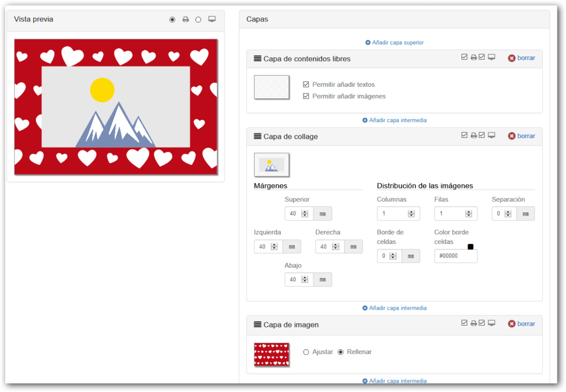The width and height of the screenshot is (566, 392).
Task: Click Añadir capa intermedia above Capa de imagen
Action: 395,308
